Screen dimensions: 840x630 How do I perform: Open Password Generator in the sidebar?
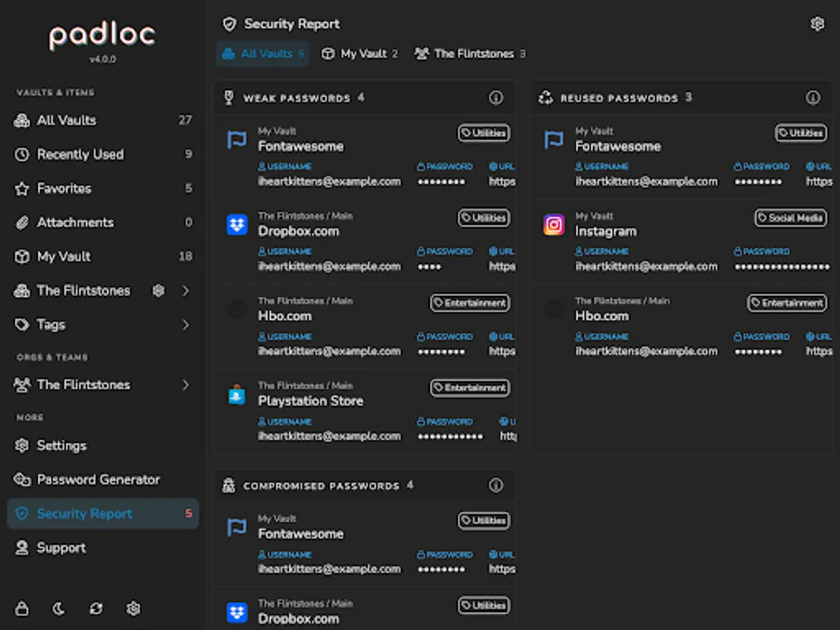click(x=103, y=480)
